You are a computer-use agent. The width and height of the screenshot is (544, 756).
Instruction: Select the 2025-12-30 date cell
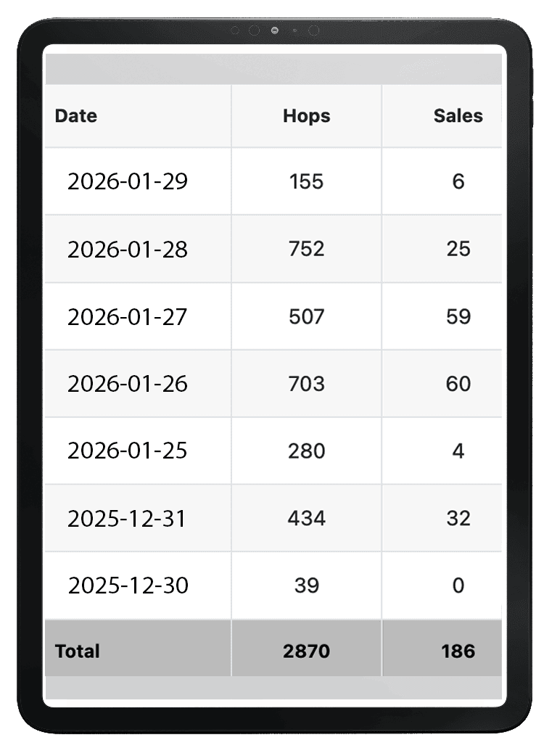click(x=128, y=586)
